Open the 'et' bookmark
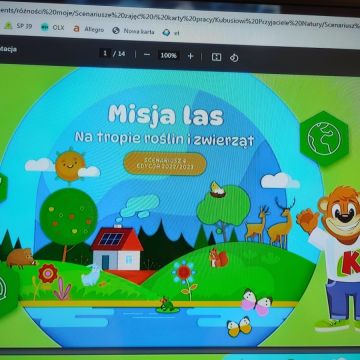 171,33
